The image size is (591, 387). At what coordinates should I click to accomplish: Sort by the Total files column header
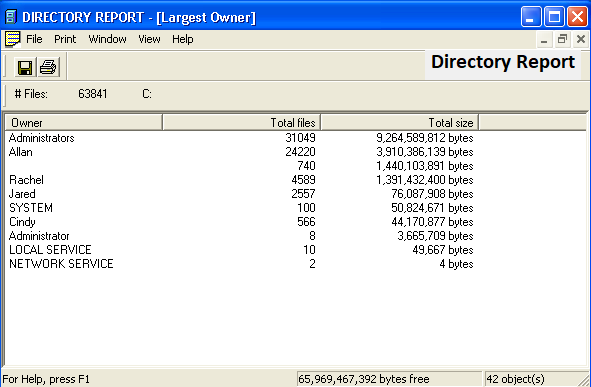pos(242,122)
